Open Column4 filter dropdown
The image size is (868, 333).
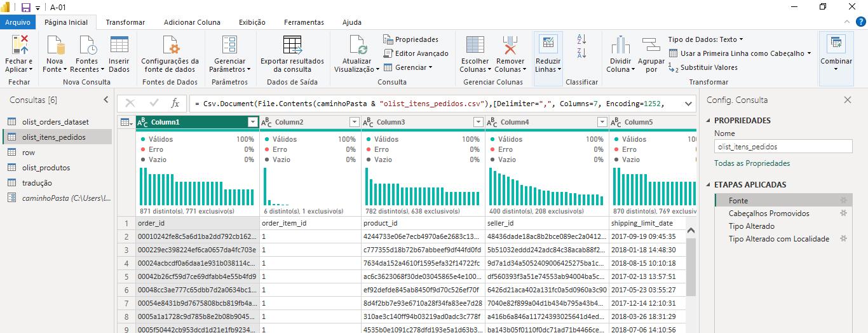[x=601, y=122]
